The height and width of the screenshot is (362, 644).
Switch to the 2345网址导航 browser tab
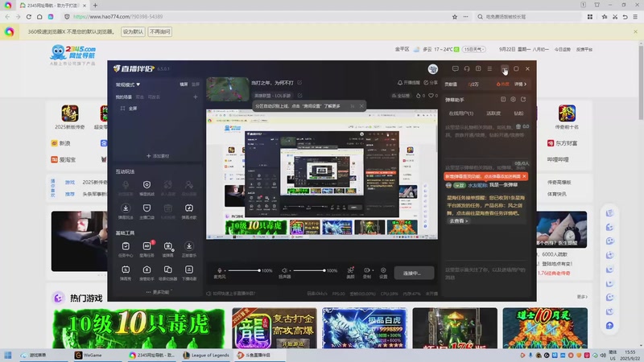[x=52, y=6]
